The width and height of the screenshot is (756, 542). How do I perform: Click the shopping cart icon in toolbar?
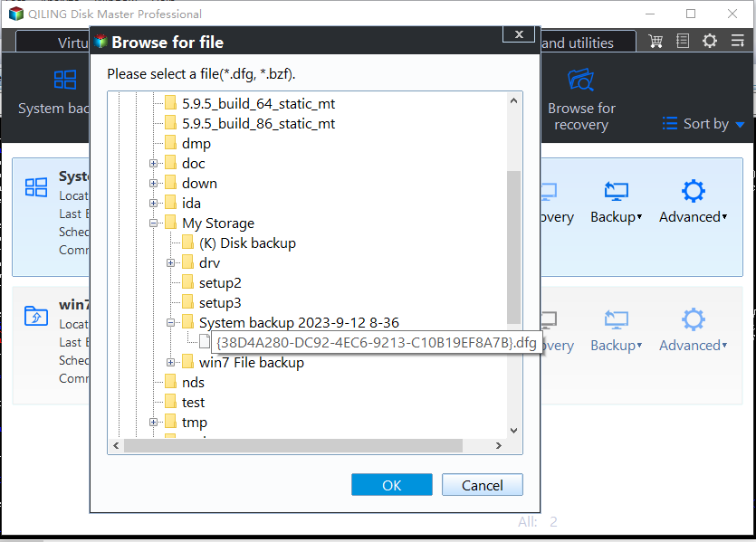coord(656,41)
